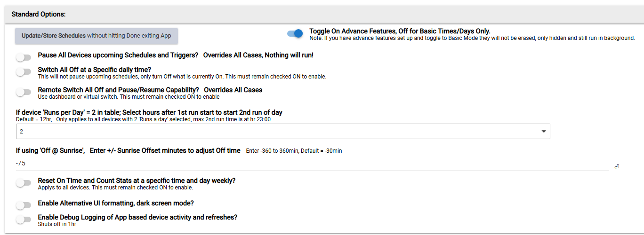Screen dimensions: 644x235
Task: Enable the Pause All Devices toggle switch
Action: 24,57
